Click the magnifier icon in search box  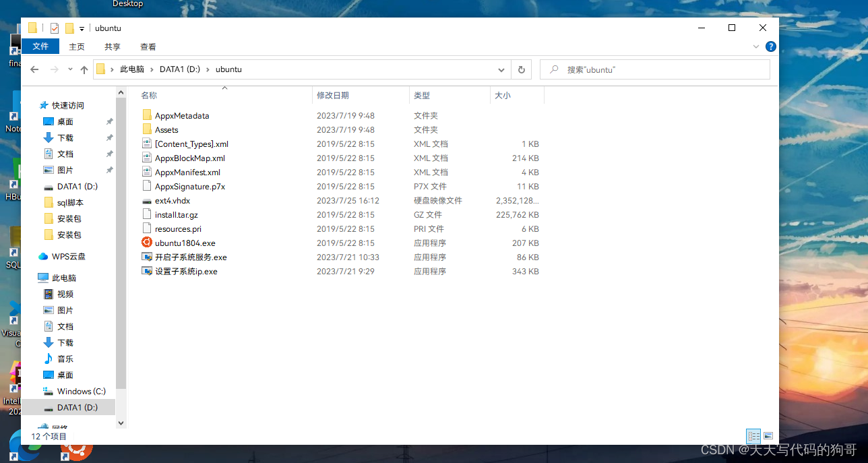[554, 69]
